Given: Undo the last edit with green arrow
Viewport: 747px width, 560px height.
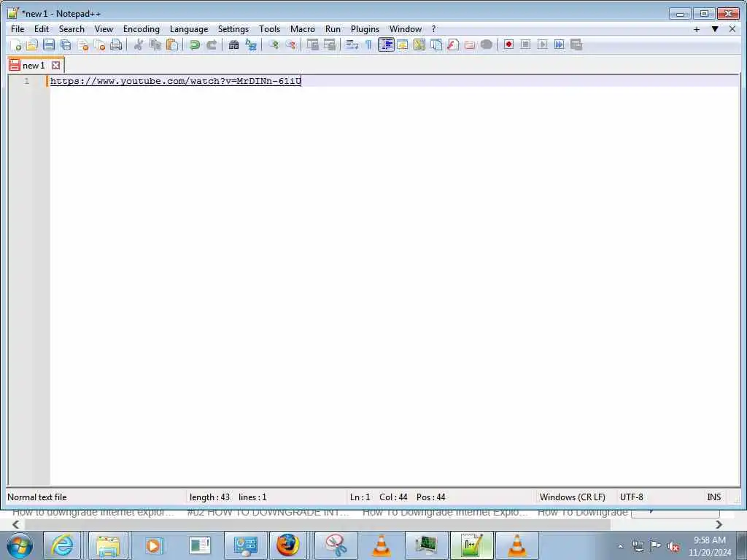Looking at the screenshot, I should (194, 44).
